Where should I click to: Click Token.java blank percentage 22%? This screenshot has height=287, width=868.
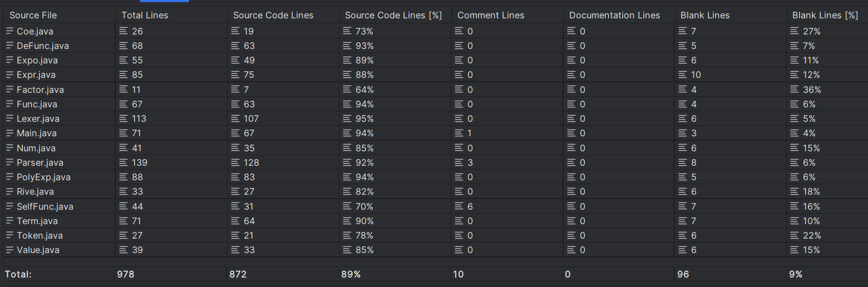(x=812, y=235)
